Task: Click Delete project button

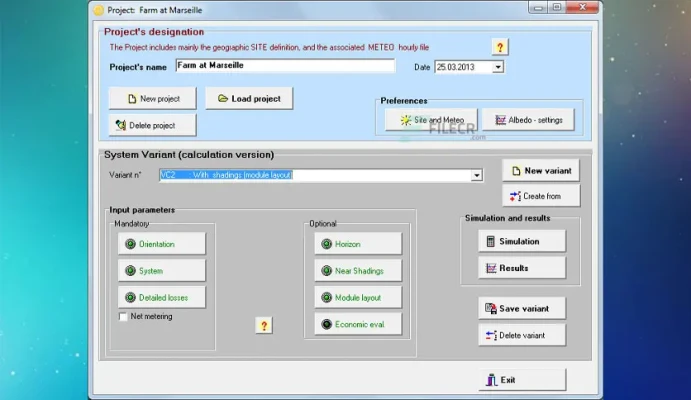Action: (152, 126)
